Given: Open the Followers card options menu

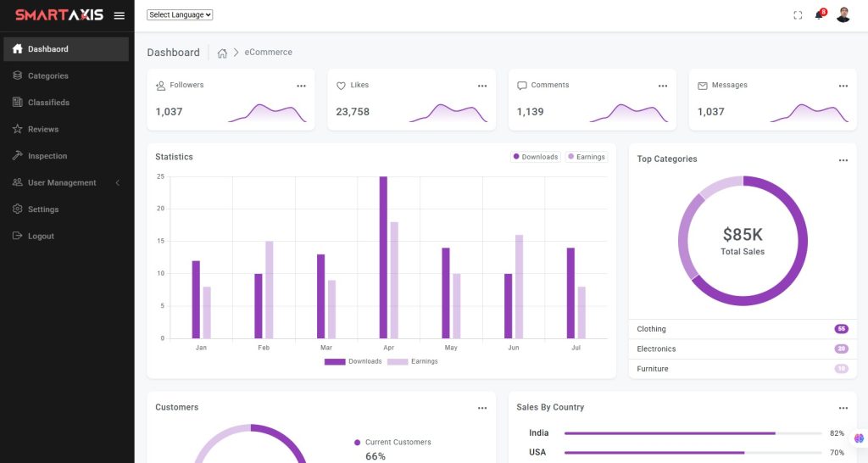Looking at the screenshot, I should 301,86.
